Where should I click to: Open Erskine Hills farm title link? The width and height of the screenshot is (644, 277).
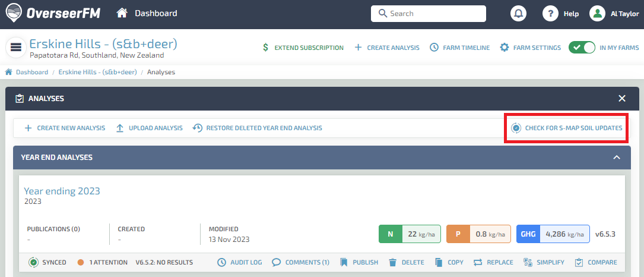pyautogui.click(x=103, y=44)
